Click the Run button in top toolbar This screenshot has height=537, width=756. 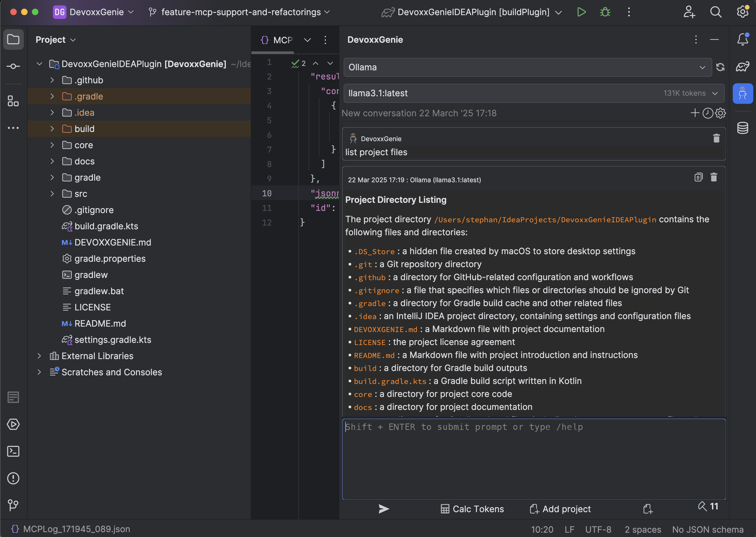[x=581, y=12]
